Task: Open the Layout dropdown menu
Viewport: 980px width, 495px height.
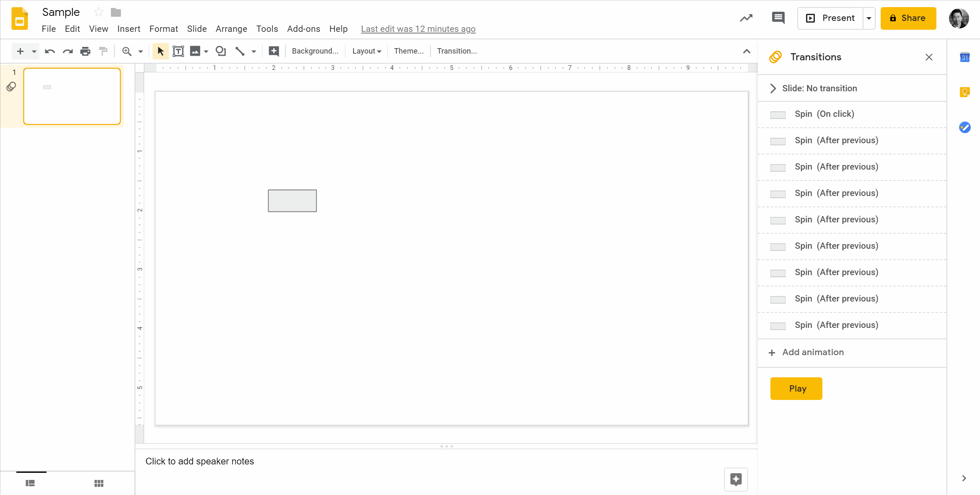Action: click(366, 51)
